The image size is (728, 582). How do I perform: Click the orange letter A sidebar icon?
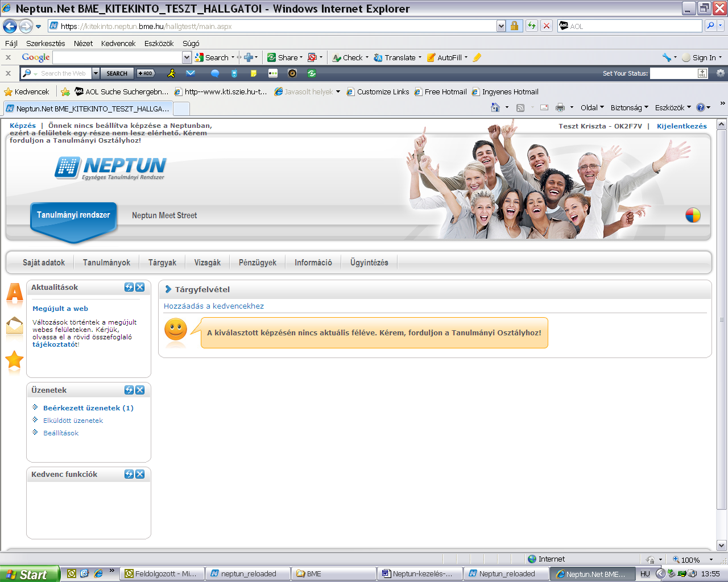(15, 293)
